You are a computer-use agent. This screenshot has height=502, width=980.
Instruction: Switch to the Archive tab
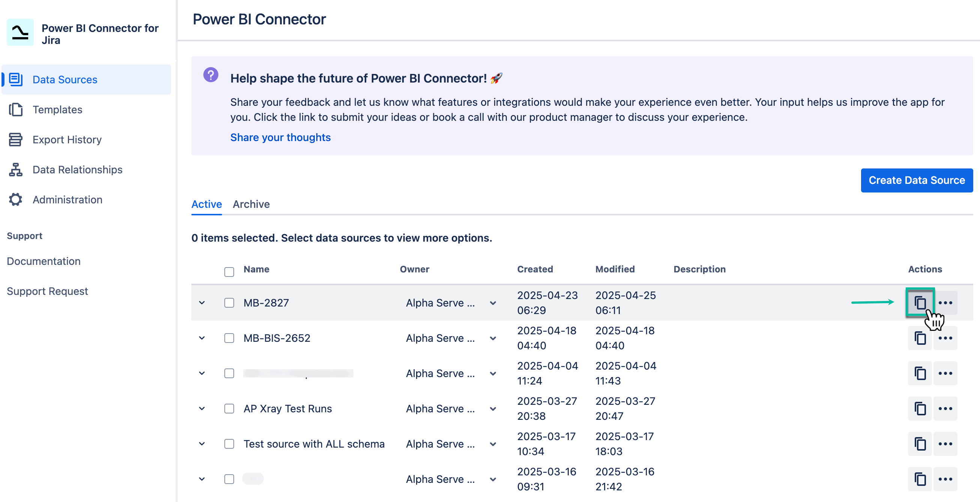(x=251, y=204)
